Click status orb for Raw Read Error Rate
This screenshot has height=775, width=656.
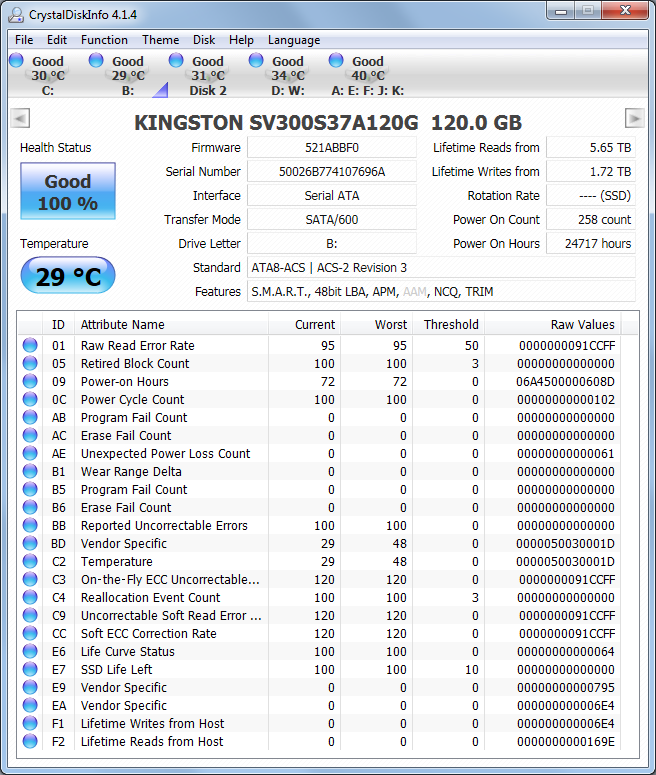point(30,345)
